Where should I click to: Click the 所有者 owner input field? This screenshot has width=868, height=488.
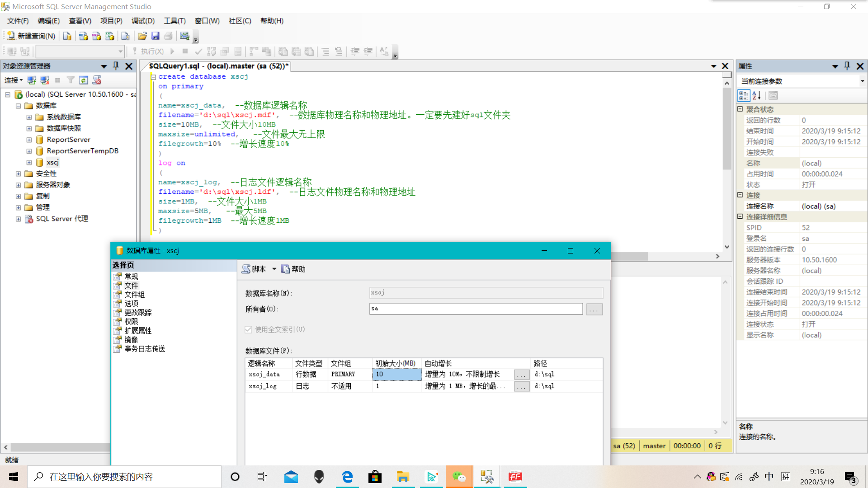476,309
